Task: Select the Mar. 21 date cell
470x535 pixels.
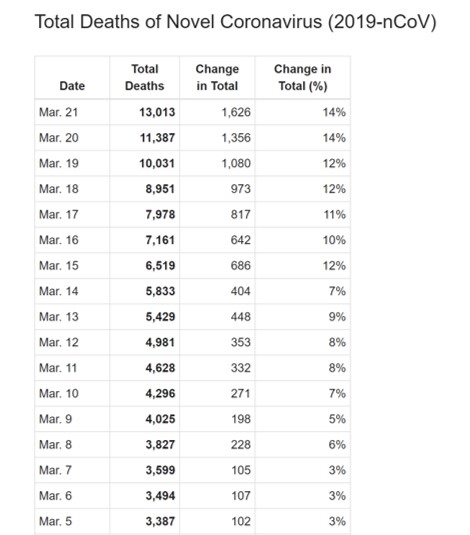Action: 58,112
